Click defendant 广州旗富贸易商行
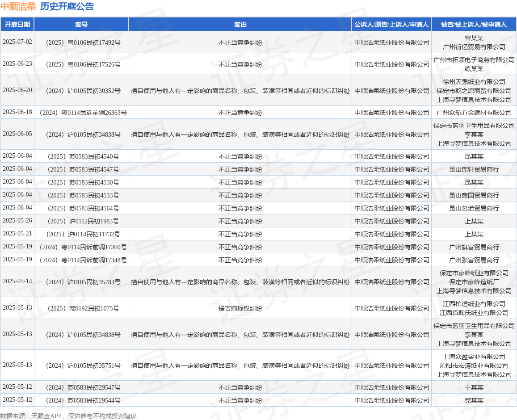Image resolution: width=517 pixels, height=420 pixels. pyautogui.click(x=474, y=247)
